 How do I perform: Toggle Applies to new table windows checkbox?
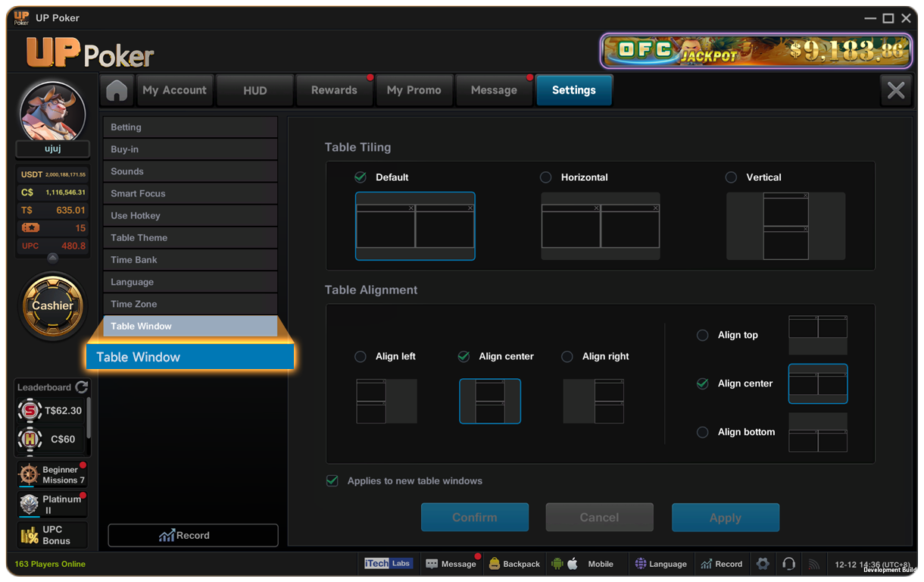click(x=332, y=480)
